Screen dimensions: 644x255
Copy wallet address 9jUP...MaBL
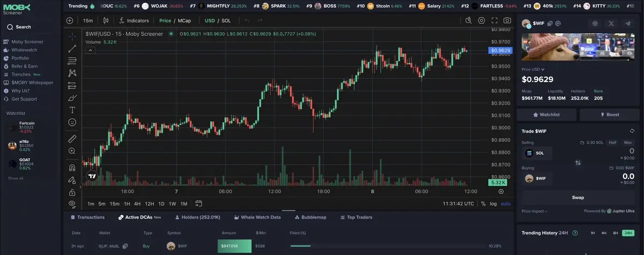(125, 246)
